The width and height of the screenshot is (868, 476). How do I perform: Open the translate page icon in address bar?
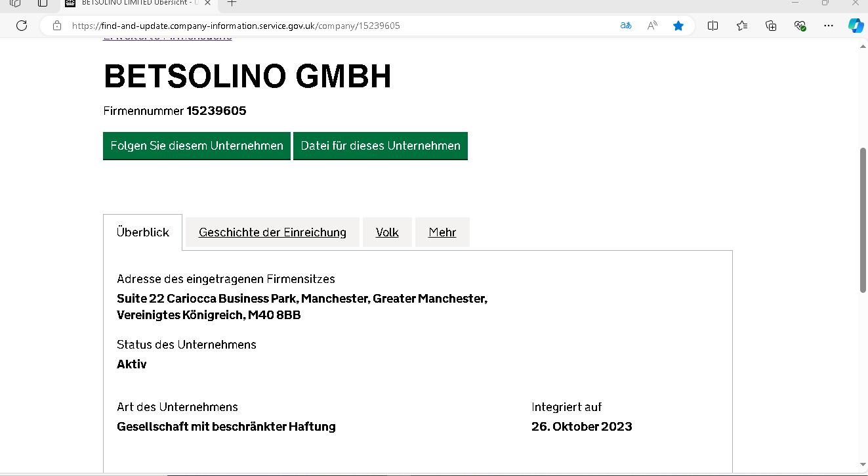click(x=626, y=26)
